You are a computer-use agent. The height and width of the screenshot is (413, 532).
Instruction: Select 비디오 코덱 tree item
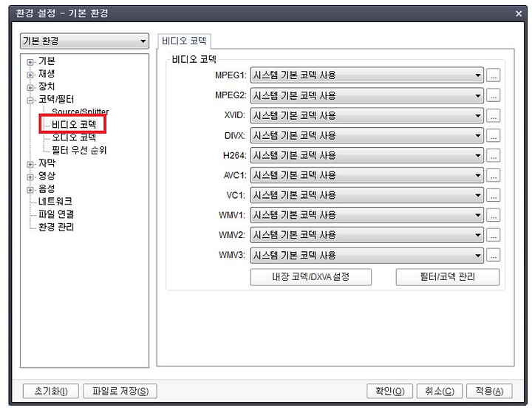point(74,125)
